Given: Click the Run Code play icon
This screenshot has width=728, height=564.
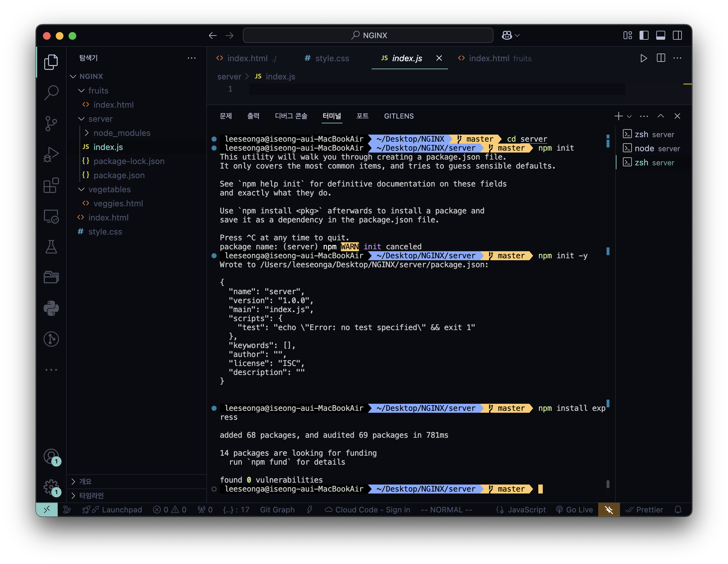Looking at the screenshot, I should [643, 58].
